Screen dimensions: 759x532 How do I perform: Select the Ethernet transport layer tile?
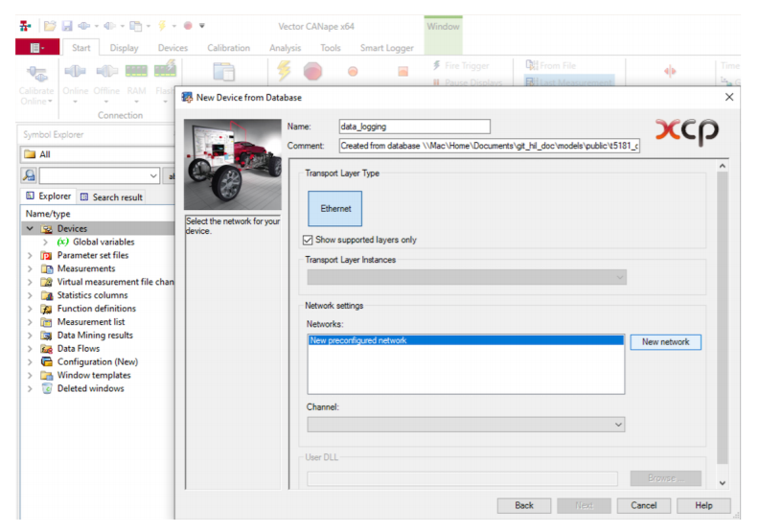335,208
